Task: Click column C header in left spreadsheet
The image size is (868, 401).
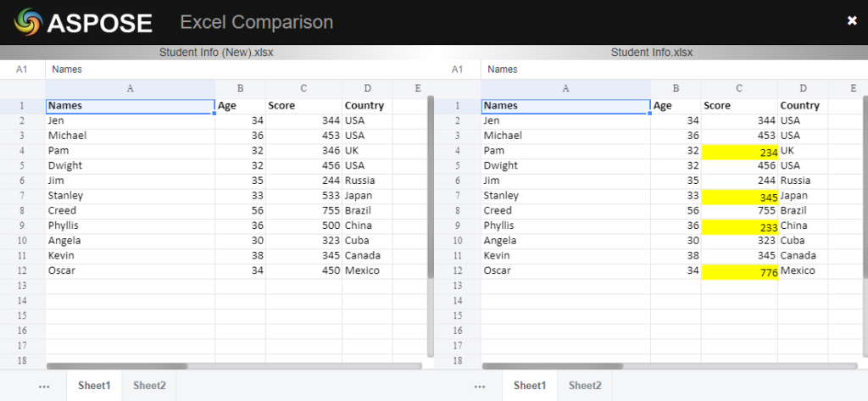Action: tap(303, 88)
